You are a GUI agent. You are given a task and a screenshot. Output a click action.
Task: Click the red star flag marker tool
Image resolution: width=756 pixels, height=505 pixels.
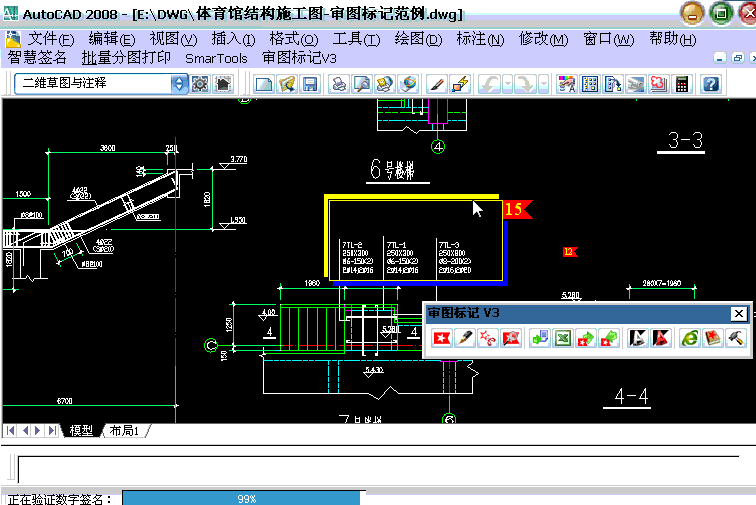coord(441,338)
